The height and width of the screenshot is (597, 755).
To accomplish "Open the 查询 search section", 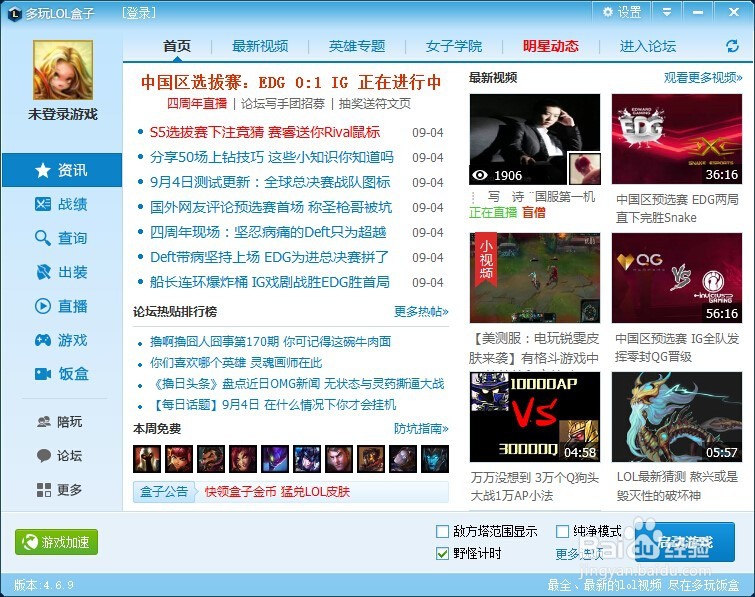I will (62, 238).
